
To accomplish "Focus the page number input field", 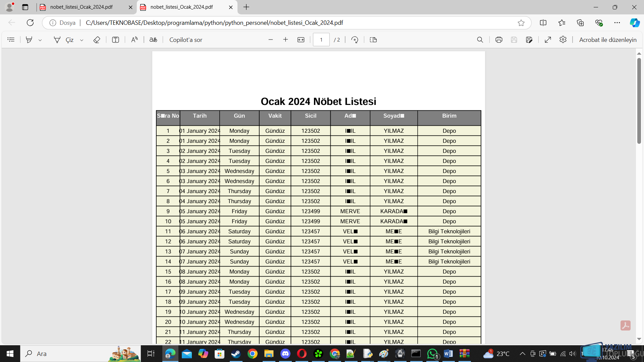I will [321, 40].
